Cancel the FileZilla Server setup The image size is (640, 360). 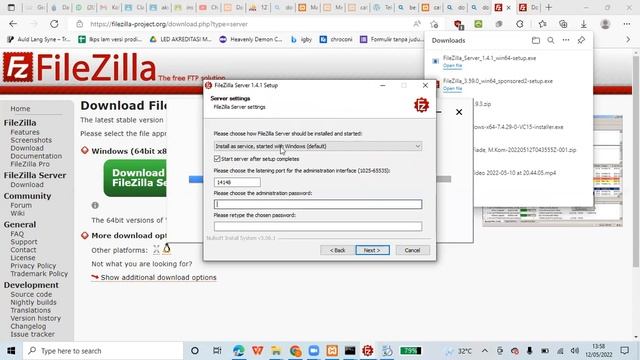point(412,250)
